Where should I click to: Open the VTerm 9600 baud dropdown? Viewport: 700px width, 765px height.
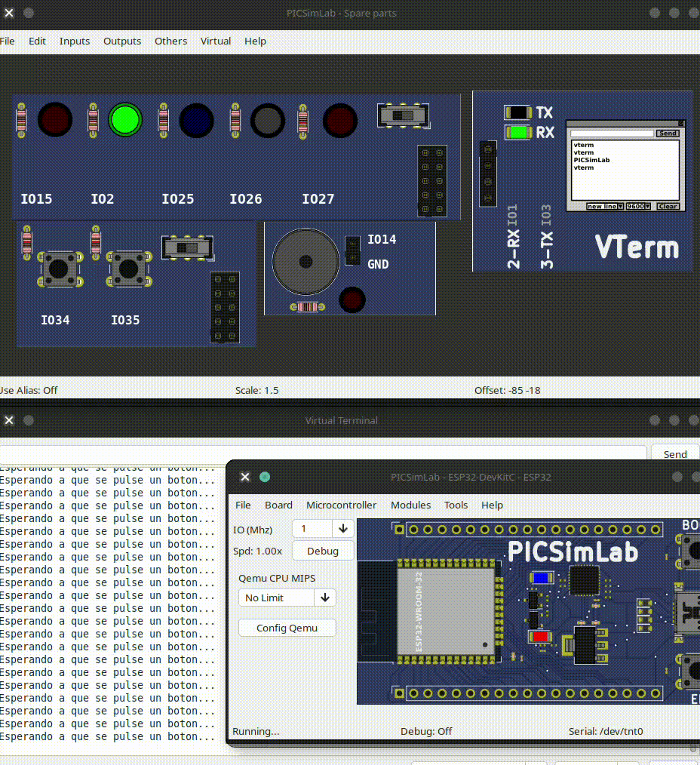(639, 207)
